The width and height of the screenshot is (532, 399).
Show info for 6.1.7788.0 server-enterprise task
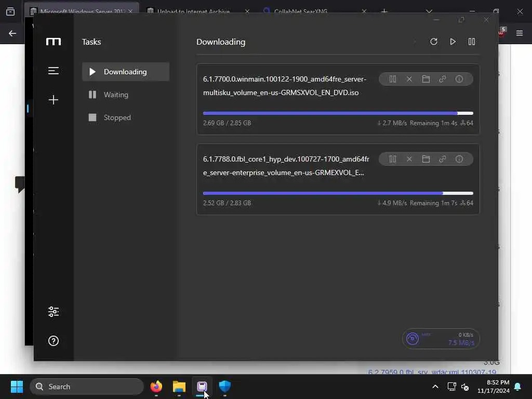point(459,159)
